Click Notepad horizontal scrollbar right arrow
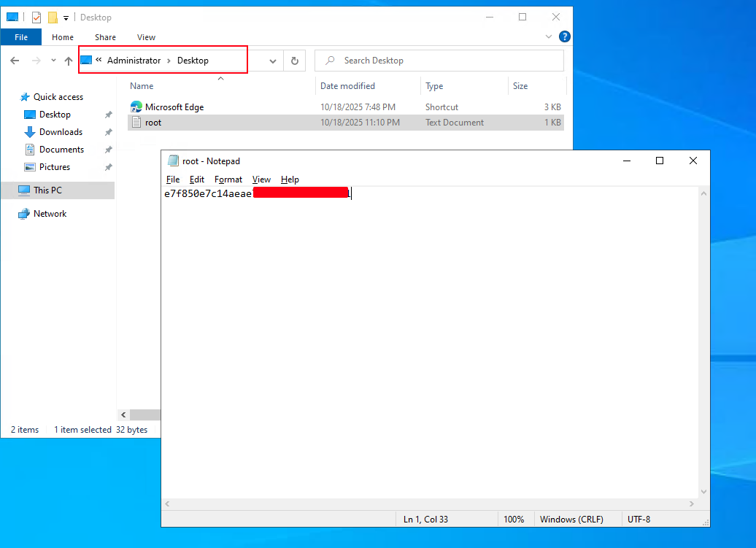Viewport: 756px width, 548px height. click(692, 503)
